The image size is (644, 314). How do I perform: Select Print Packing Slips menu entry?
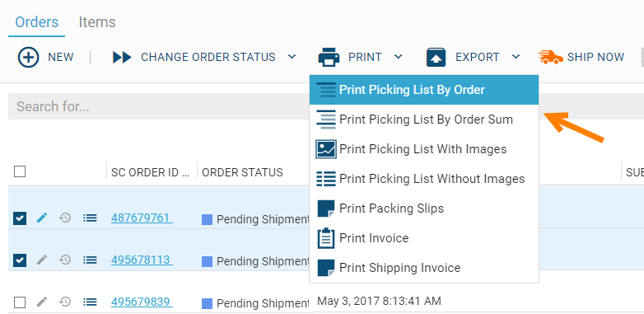[x=424, y=209]
